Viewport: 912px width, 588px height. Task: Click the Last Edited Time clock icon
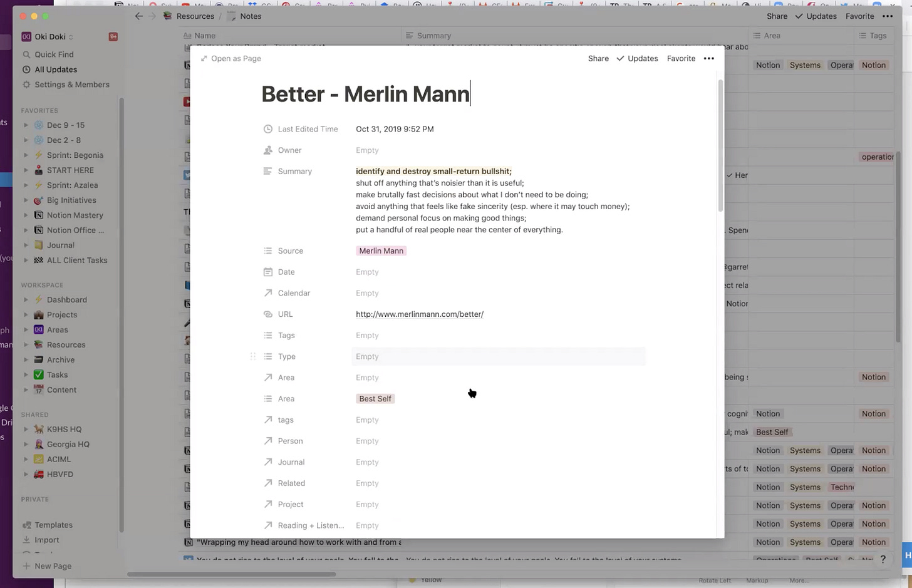click(268, 129)
